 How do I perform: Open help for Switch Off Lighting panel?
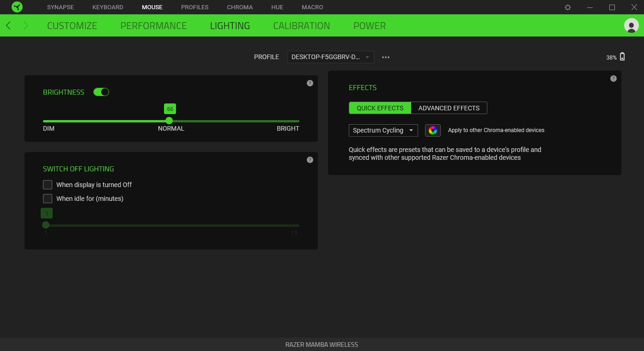point(310,160)
